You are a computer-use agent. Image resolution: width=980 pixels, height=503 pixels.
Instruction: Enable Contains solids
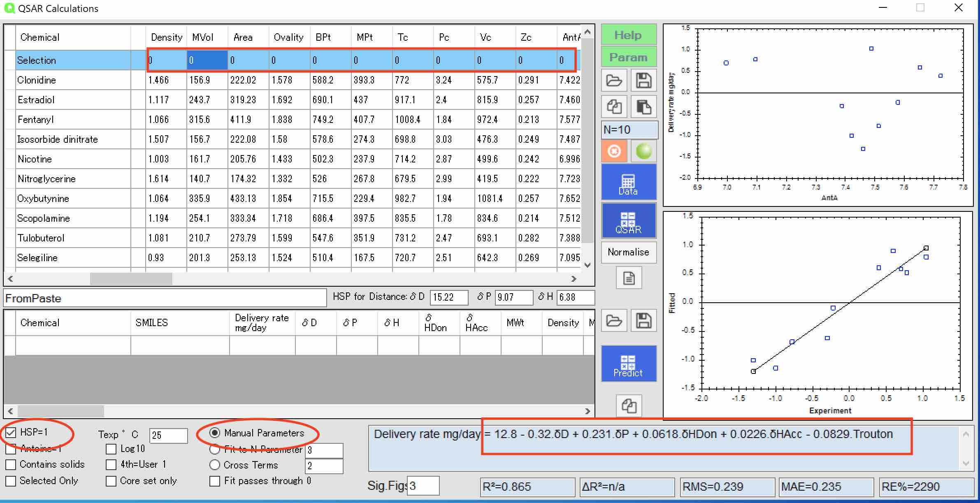(x=11, y=465)
